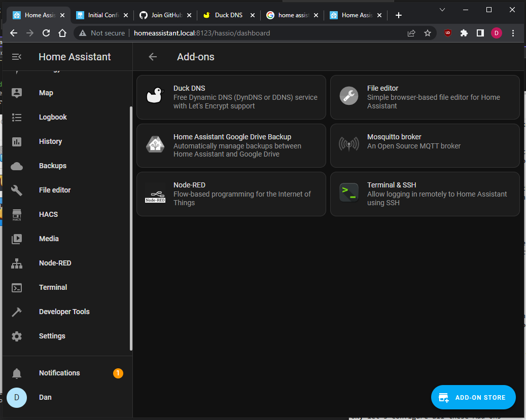Open Dan's user profile avatar

(x=17, y=398)
